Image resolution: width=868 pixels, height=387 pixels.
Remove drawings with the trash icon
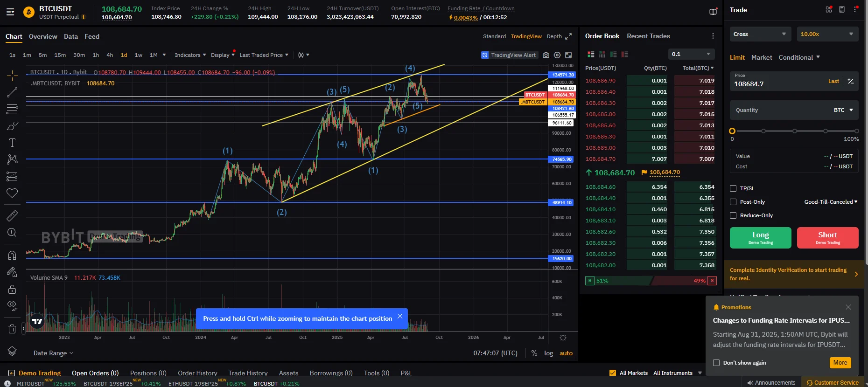pyautogui.click(x=12, y=329)
